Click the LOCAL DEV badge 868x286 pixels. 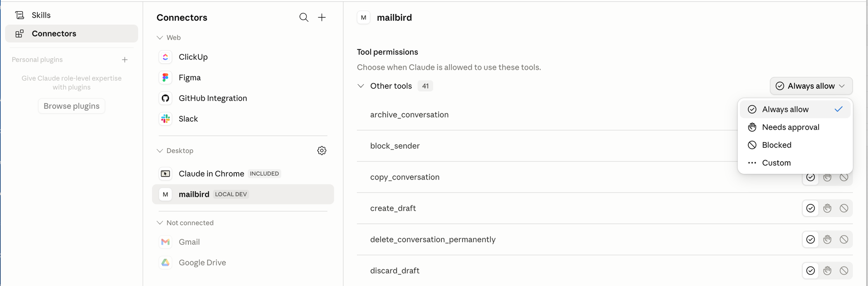pyautogui.click(x=231, y=194)
